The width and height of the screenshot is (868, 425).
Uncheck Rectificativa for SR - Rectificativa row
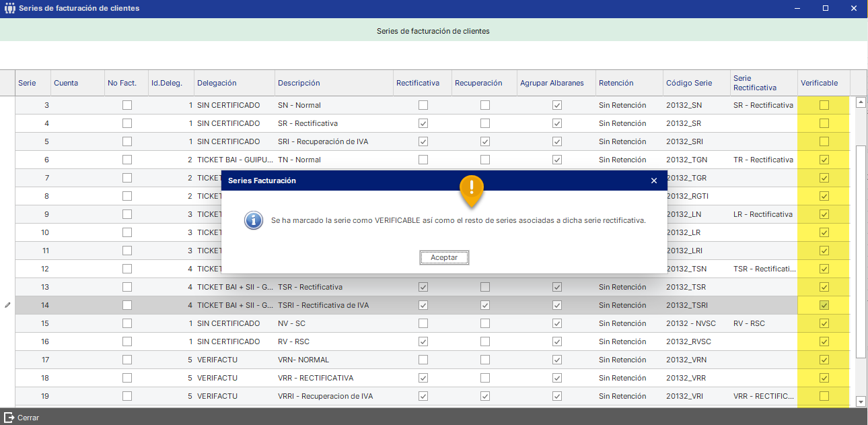[x=423, y=123]
